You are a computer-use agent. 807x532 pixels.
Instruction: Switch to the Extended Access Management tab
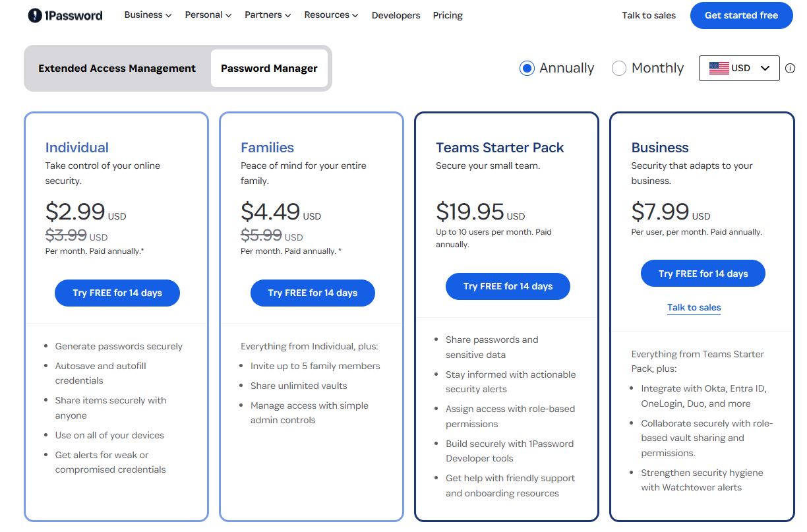(116, 68)
